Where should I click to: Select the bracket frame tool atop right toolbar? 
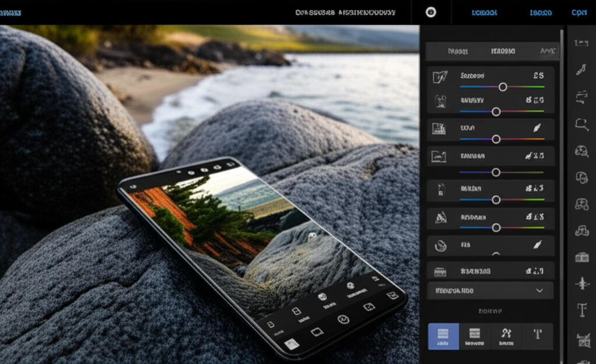(x=581, y=43)
